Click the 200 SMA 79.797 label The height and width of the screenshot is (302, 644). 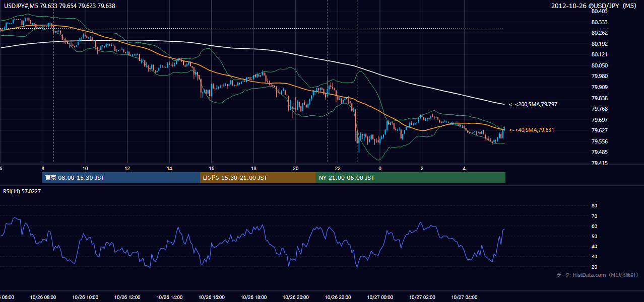pyautogui.click(x=534, y=104)
